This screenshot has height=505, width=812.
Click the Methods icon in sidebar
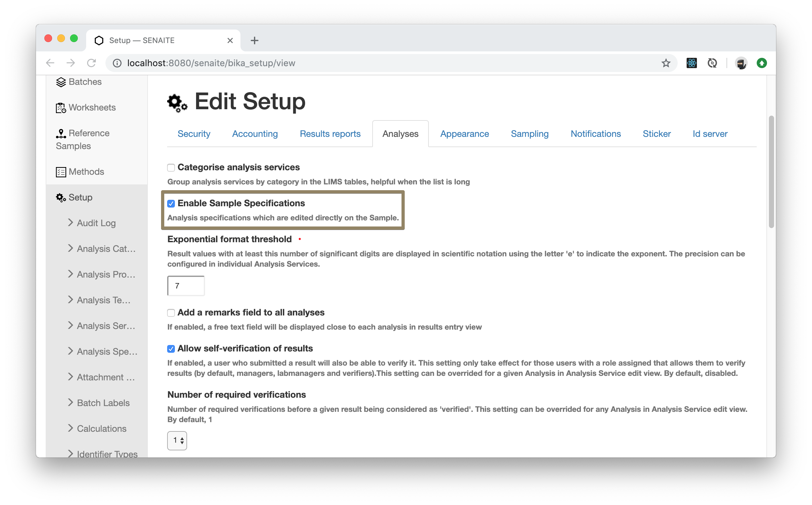click(60, 171)
